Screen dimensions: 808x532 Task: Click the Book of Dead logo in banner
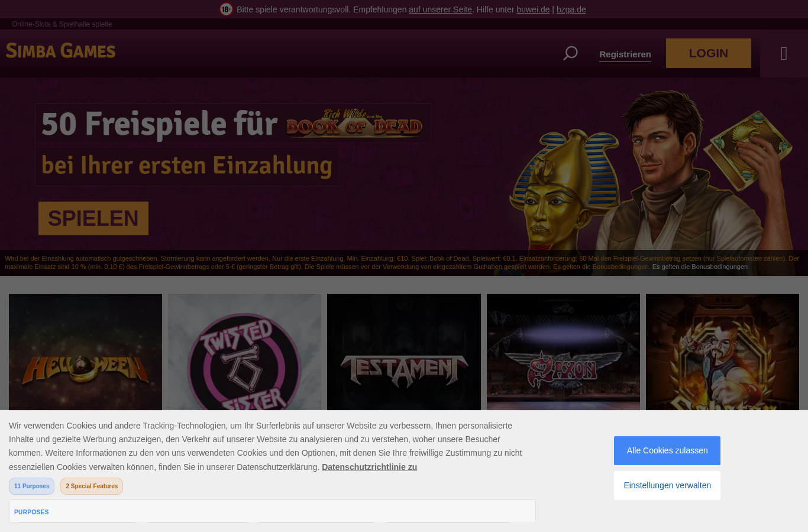point(354,123)
